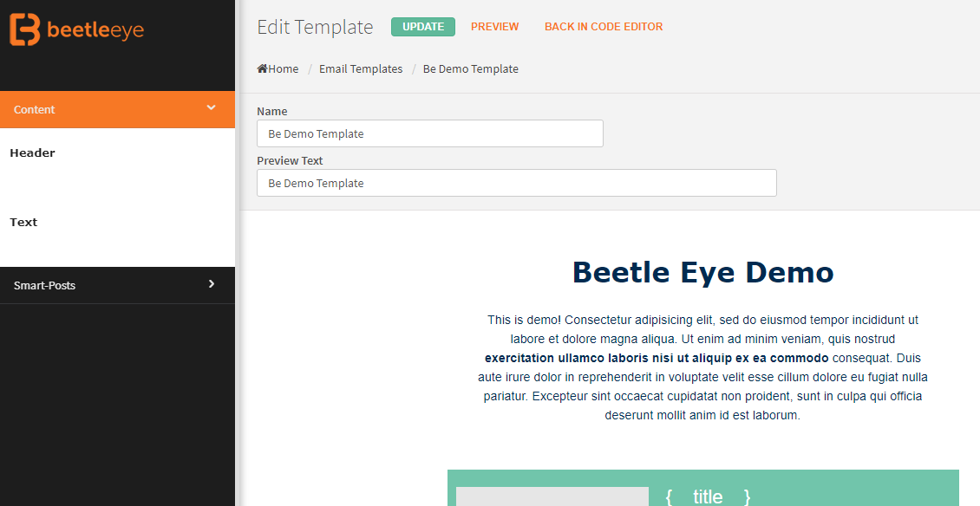Click the gray image placeholder thumbnail
The width and height of the screenshot is (980, 506).
click(552, 496)
